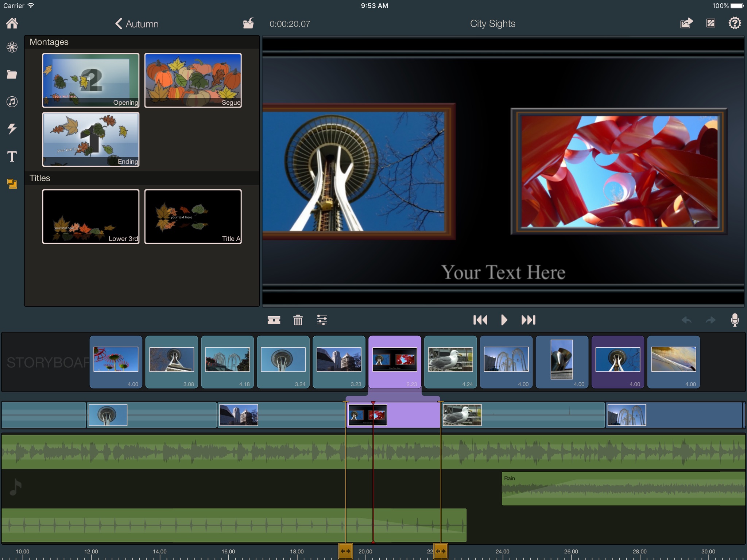Select the Rain audio clip
Screen dimensions: 747x560
coord(623,488)
